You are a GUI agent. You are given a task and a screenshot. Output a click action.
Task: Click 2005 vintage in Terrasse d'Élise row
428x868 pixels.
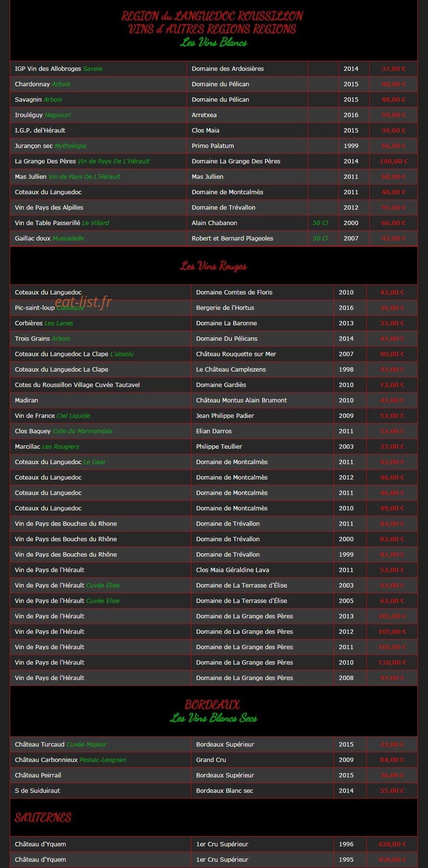pyautogui.click(x=346, y=601)
